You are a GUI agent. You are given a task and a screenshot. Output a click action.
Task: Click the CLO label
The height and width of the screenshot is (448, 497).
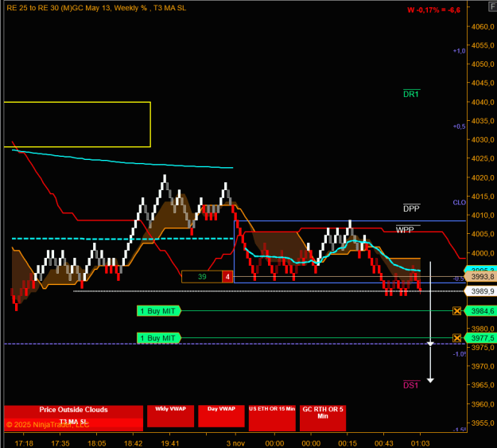point(460,202)
